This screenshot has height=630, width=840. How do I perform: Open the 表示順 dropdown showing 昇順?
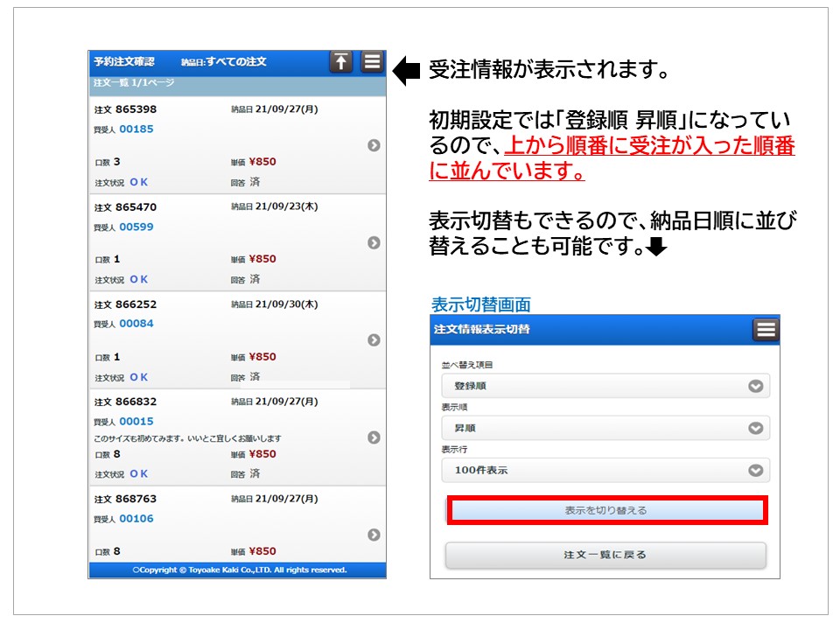[605, 428]
